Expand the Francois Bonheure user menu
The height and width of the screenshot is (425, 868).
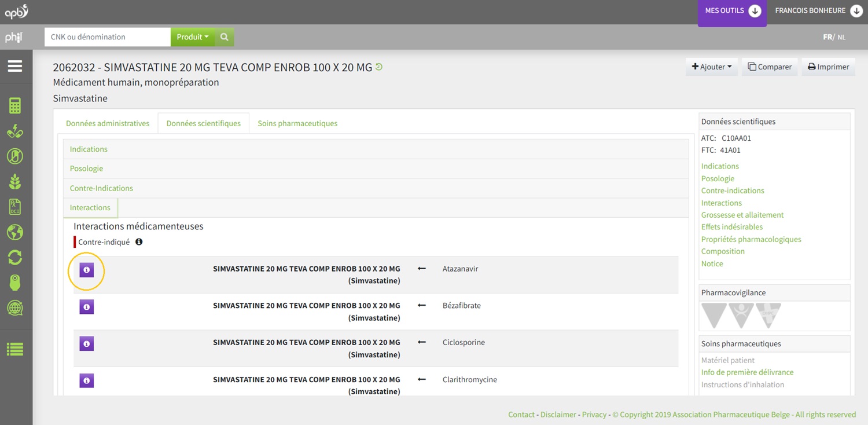(818, 11)
